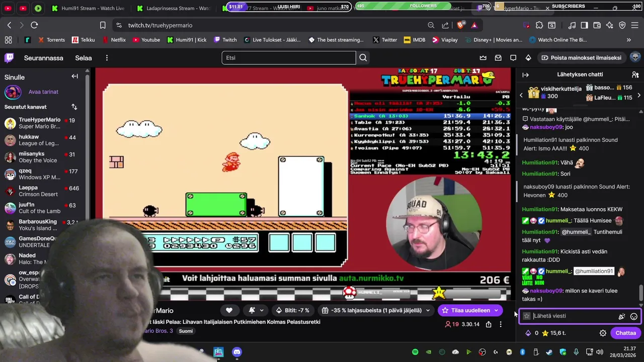Click the Twitch logo home icon
Screen dimensions: 644x362
click(x=9, y=58)
